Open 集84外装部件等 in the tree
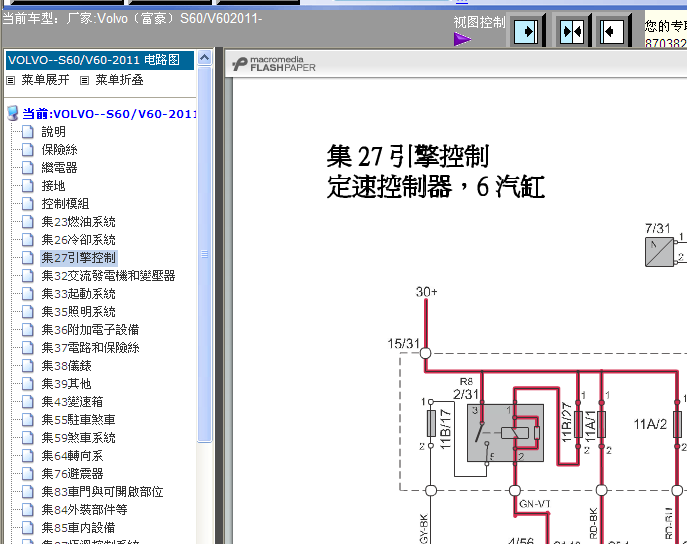The height and width of the screenshot is (544, 687). 85,509
